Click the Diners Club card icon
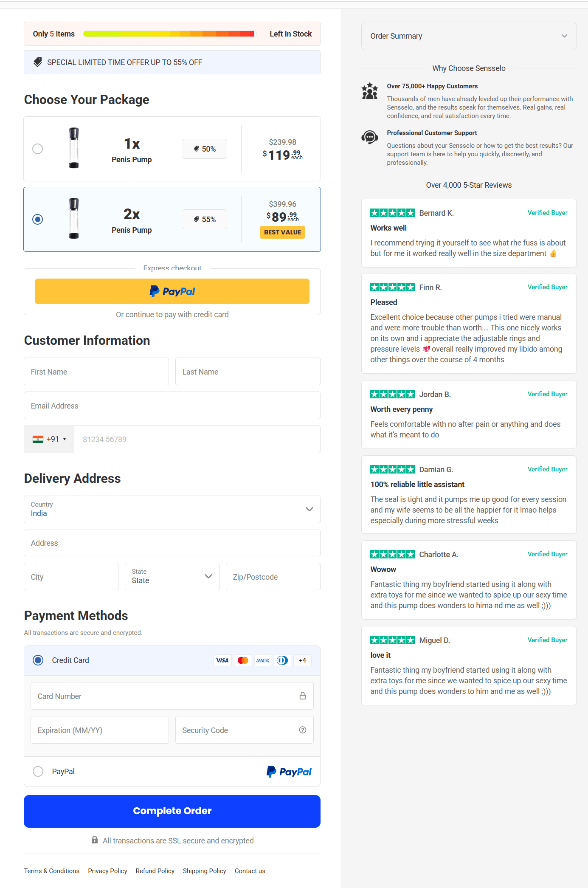 click(283, 660)
